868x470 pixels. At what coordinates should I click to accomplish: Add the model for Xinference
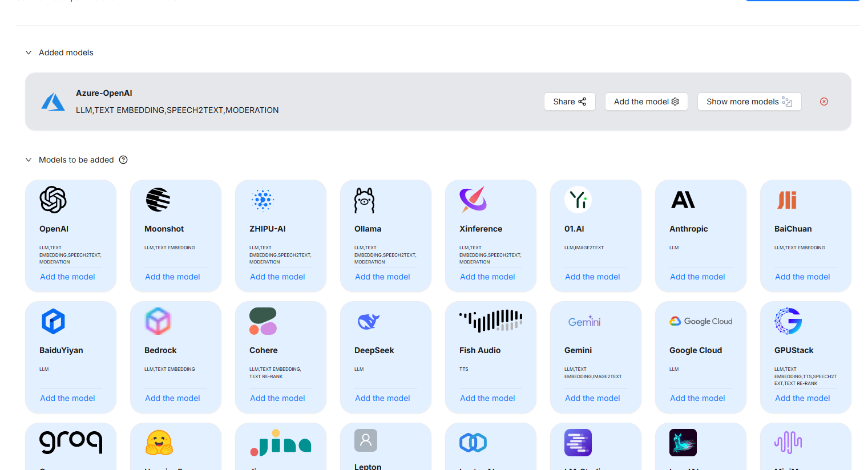[487, 277]
